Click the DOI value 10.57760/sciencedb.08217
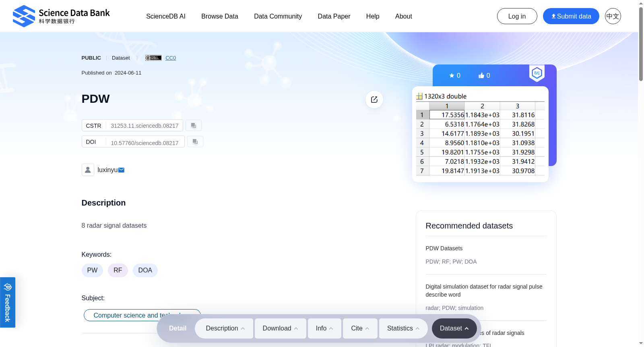 pyautogui.click(x=144, y=143)
